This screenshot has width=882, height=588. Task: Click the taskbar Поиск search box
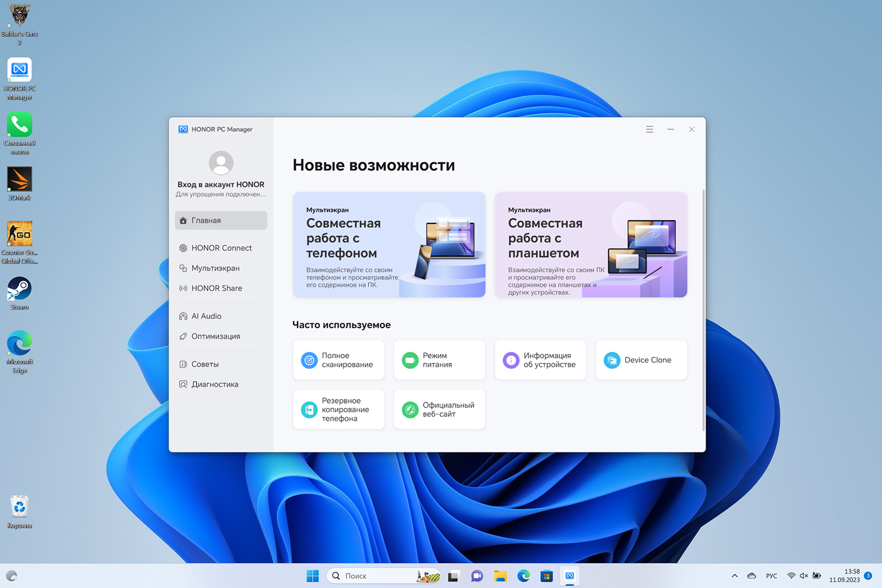tap(384, 576)
